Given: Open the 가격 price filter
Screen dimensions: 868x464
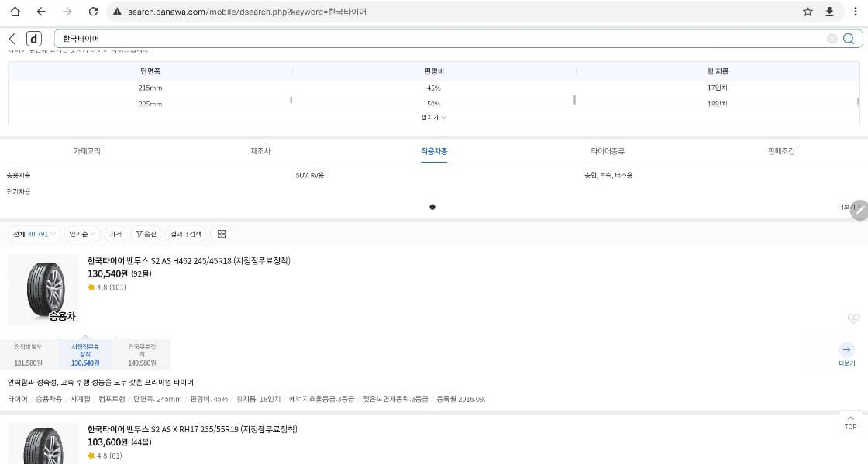Looking at the screenshot, I should [x=115, y=234].
